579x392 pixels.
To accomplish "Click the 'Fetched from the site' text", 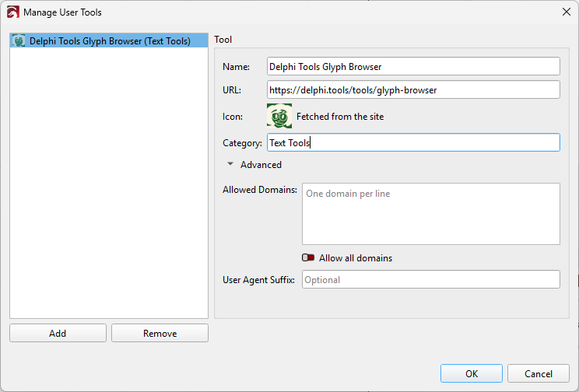I will tap(340, 117).
